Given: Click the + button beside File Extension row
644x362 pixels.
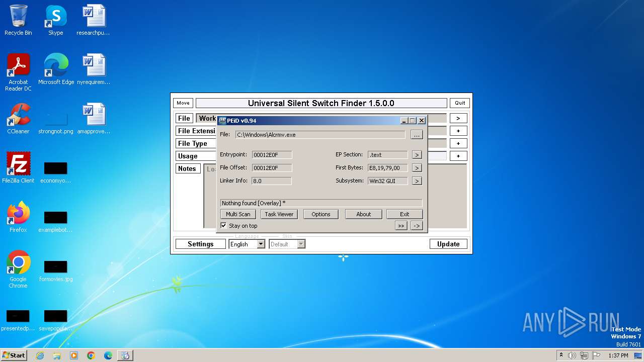Looking at the screenshot, I should (x=458, y=131).
